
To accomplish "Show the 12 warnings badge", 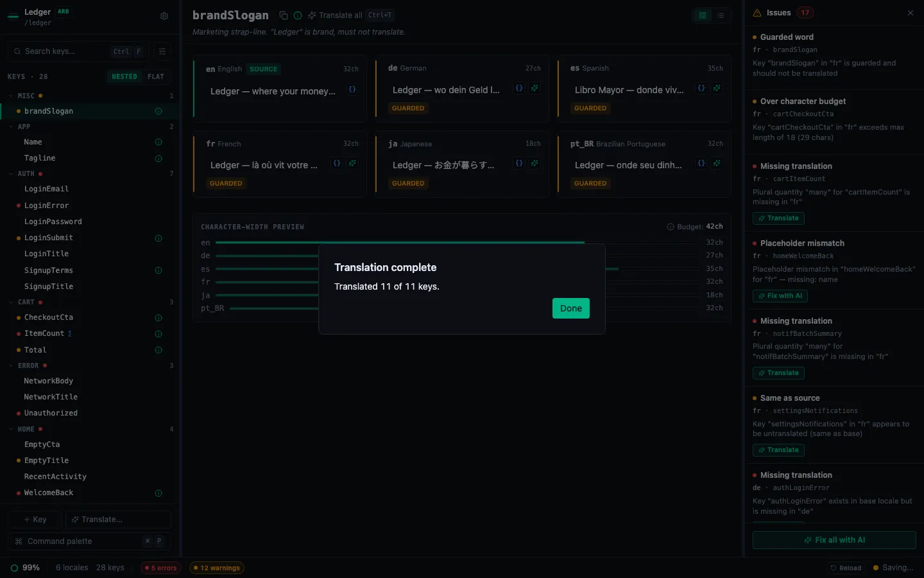I will coord(216,568).
